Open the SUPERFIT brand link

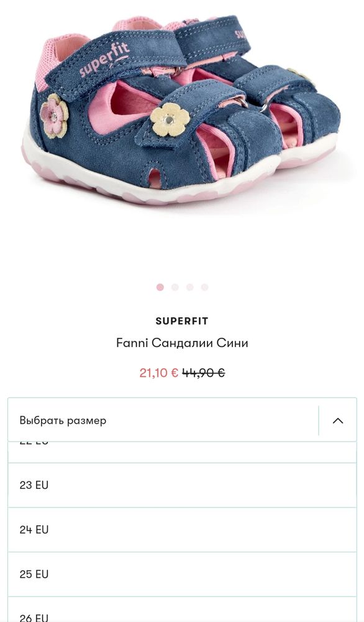(x=182, y=321)
